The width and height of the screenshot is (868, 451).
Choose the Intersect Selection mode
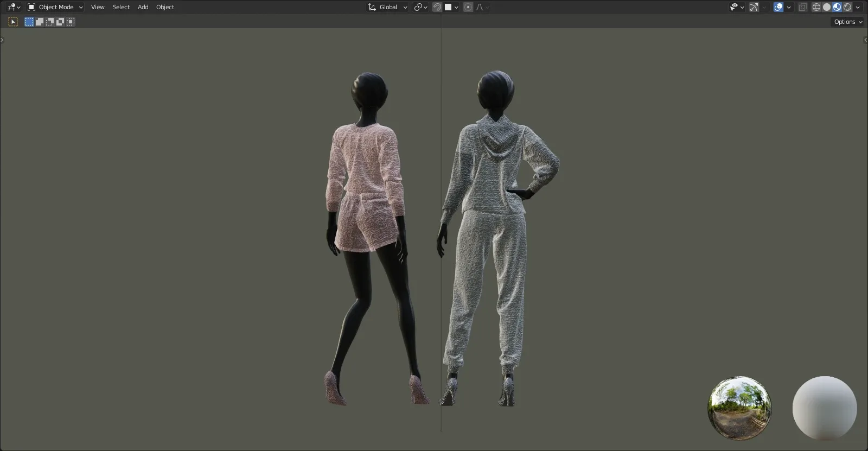71,22
